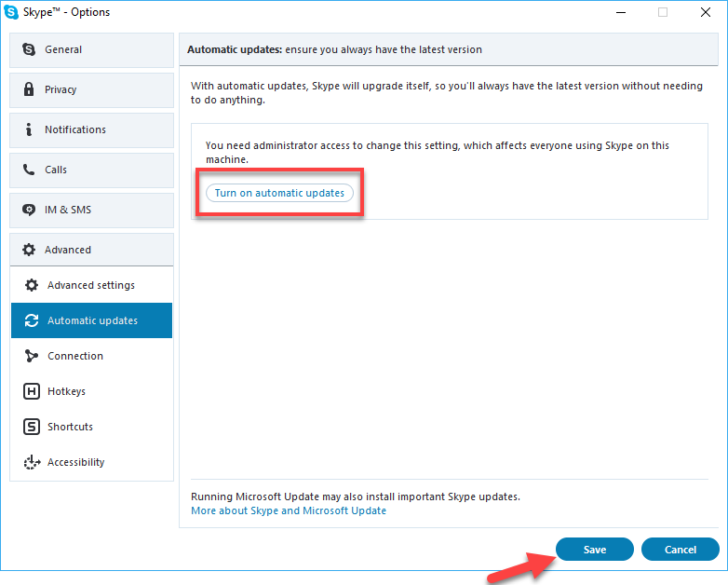Open the Privacy options section
The height and width of the screenshot is (585, 728).
coord(91,89)
